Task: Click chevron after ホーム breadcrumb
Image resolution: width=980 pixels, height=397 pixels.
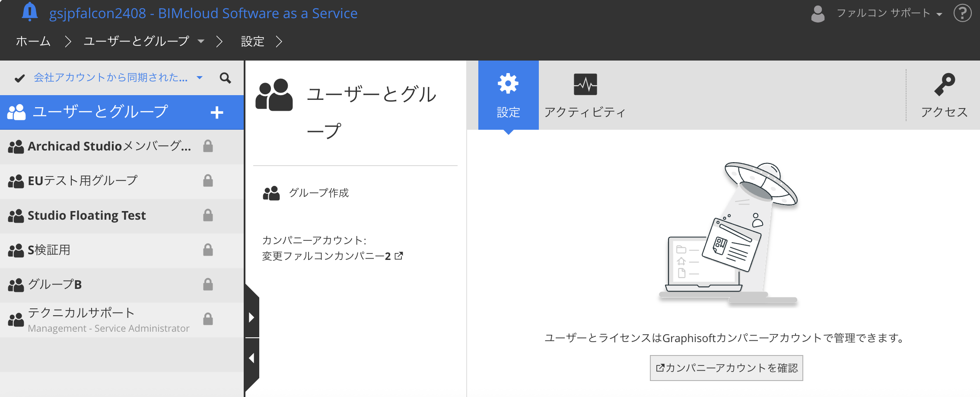Action: tap(67, 42)
